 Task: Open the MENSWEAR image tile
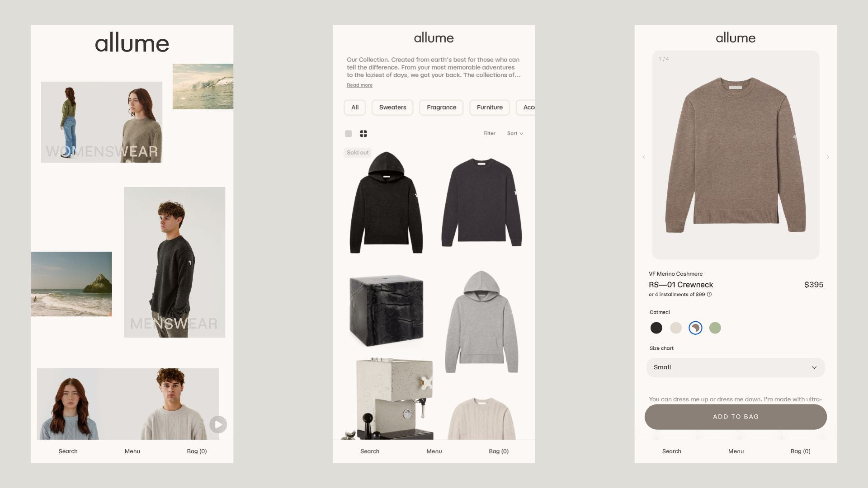175,262
